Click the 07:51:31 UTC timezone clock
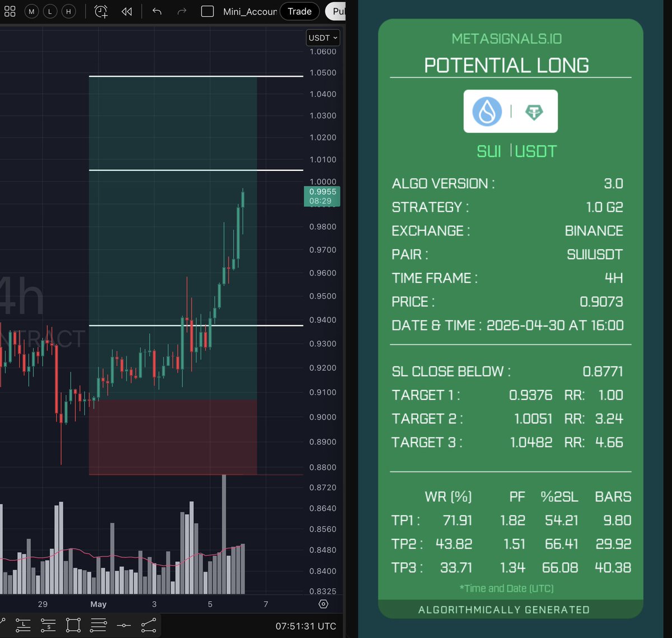This screenshot has height=638, width=672. tap(306, 626)
